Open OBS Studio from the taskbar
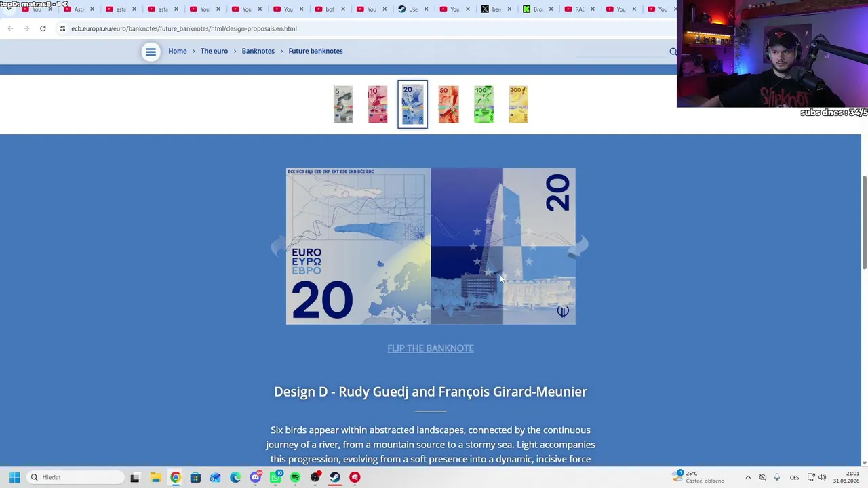This screenshot has height=488, width=868. click(315, 477)
